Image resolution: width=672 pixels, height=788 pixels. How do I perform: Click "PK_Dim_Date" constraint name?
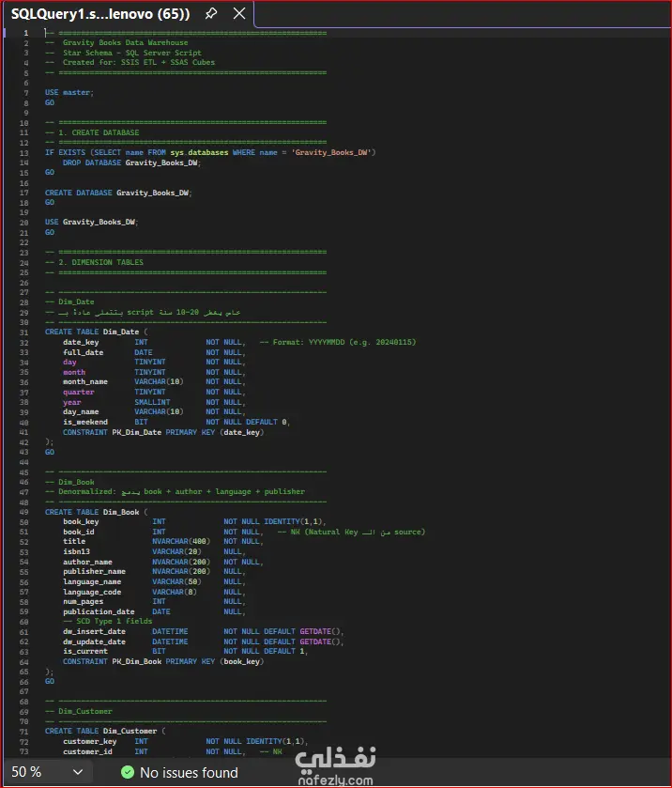coord(137,432)
